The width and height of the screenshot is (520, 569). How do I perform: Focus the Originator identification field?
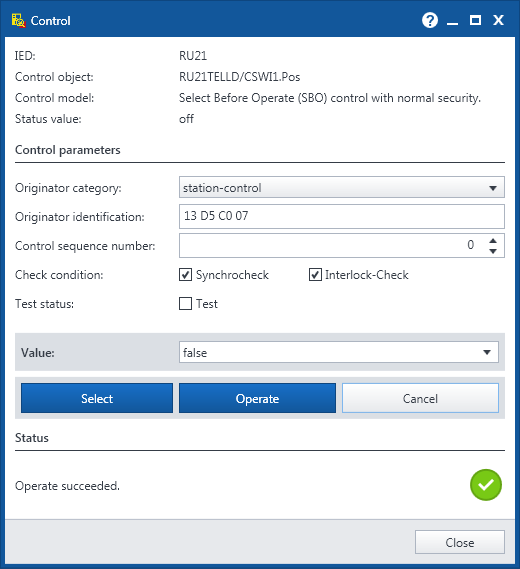[341, 216]
